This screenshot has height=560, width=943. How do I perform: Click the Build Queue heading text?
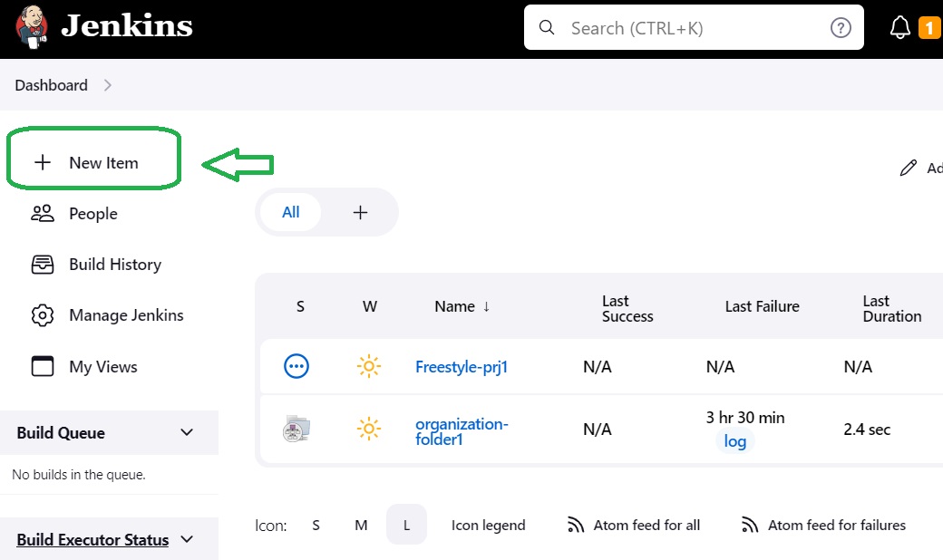point(61,432)
